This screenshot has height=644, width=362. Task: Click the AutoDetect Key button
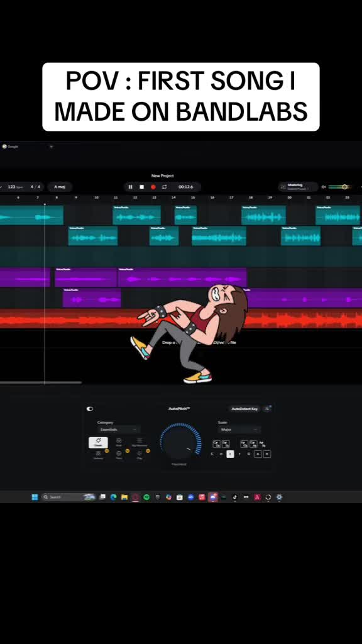[244, 409]
